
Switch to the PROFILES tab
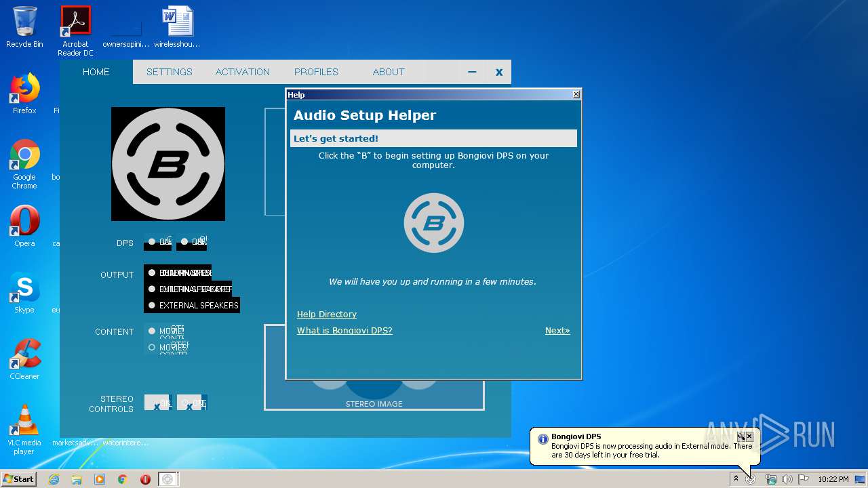(x=316, y=72)
